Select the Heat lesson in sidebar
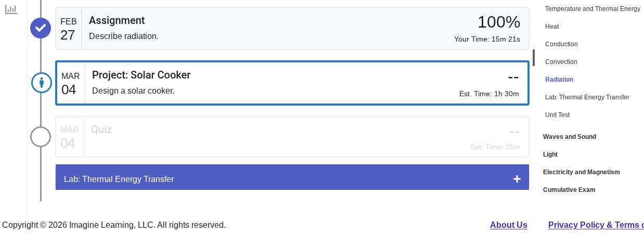The width and height of the screenshot is (644, 233). pos(552,27)
